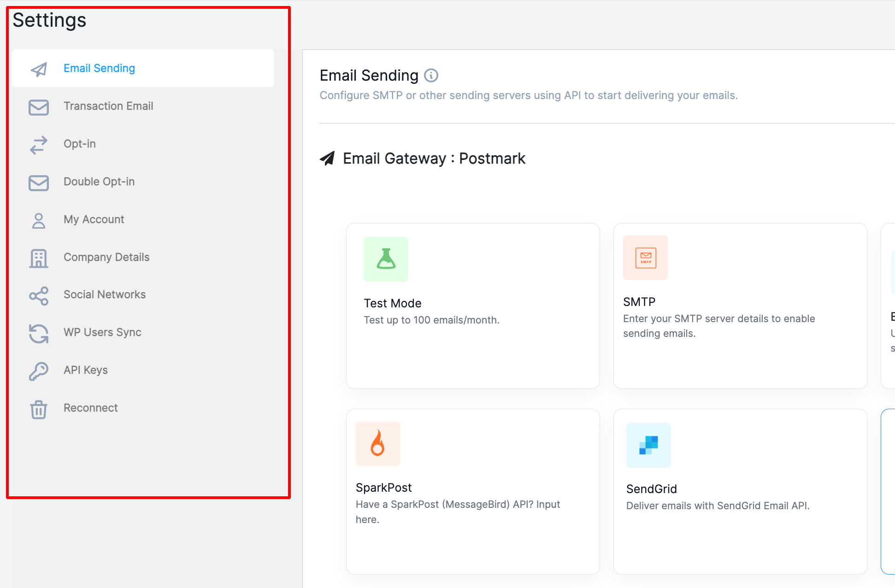Click the paper plane Email Sending icon
895x588 pixels.
pos(39,69)
